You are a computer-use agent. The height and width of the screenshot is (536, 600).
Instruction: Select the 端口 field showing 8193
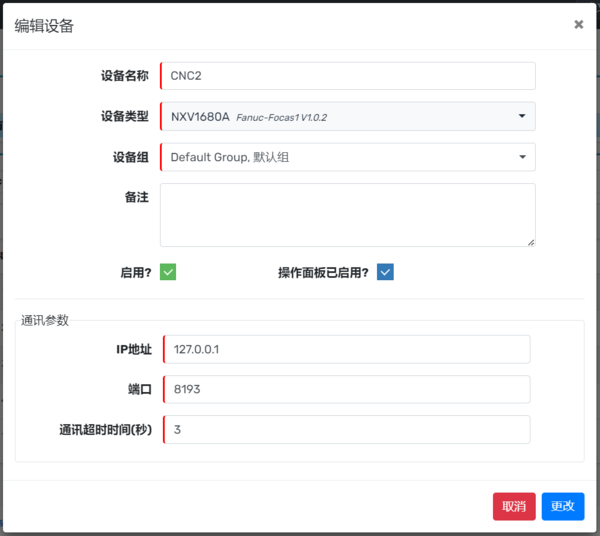point(346,389)
